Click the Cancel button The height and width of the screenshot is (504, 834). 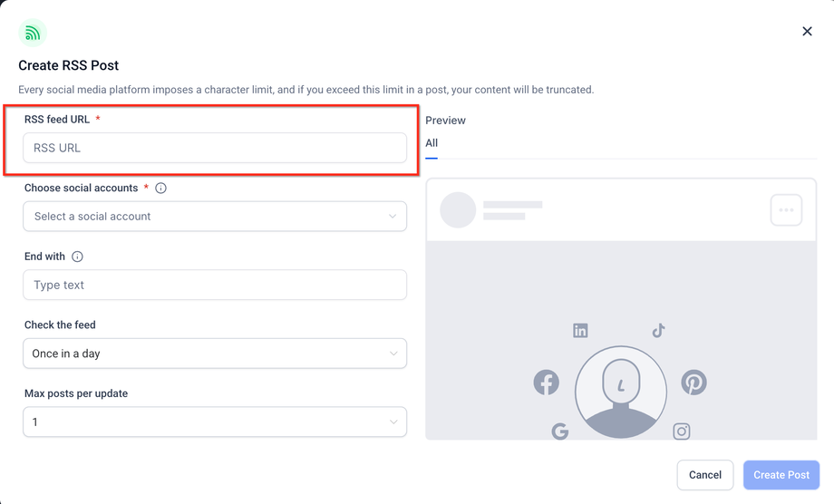pyautogui.click(x=704, y=475)
